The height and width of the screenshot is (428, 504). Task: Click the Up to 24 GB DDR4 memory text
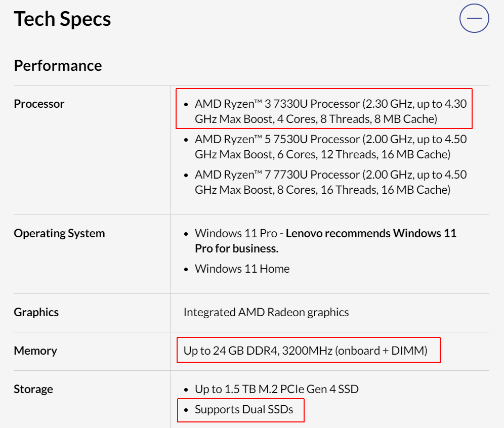pyautogui.click(x=305, y=351)
